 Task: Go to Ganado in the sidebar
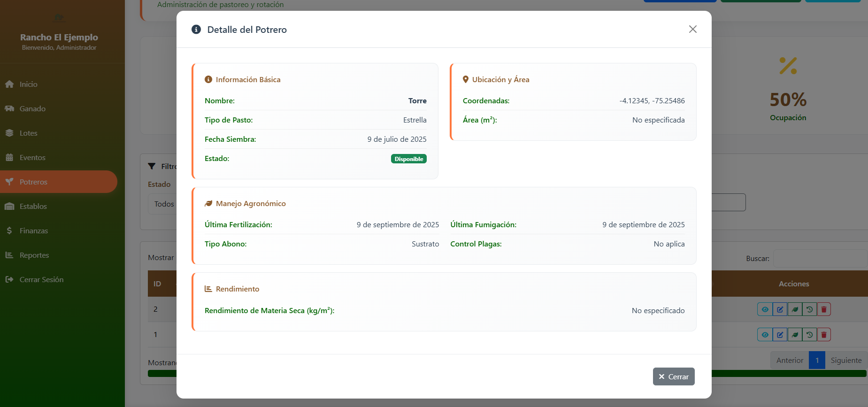(32, 109)
